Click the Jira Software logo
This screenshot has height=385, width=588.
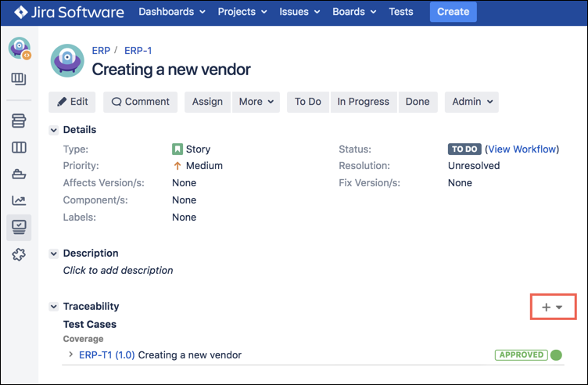[69, 12]
